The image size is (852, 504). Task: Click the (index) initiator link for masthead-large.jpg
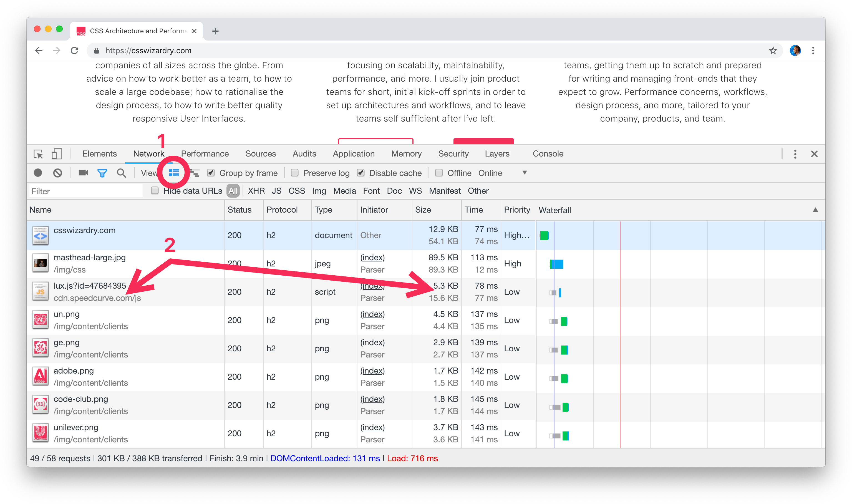(372, 258)
